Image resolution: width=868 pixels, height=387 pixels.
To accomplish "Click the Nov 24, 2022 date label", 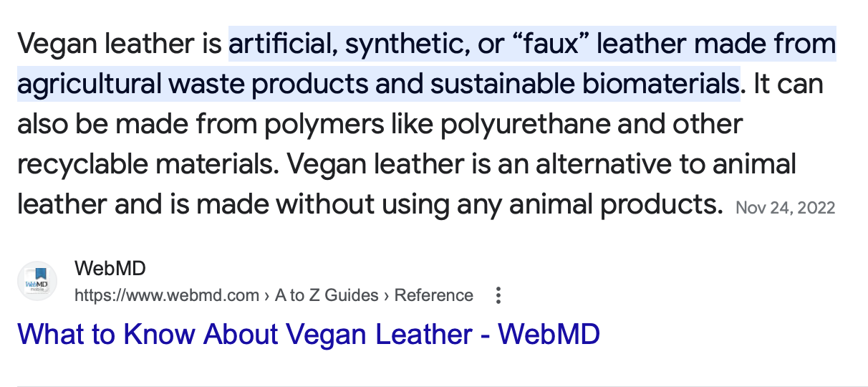I will 785,208.
